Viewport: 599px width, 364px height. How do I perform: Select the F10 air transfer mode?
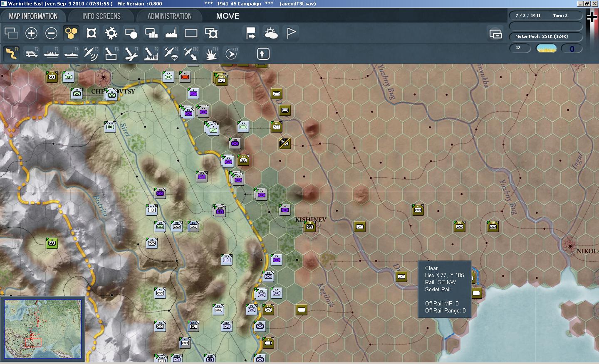click(191, 54)
